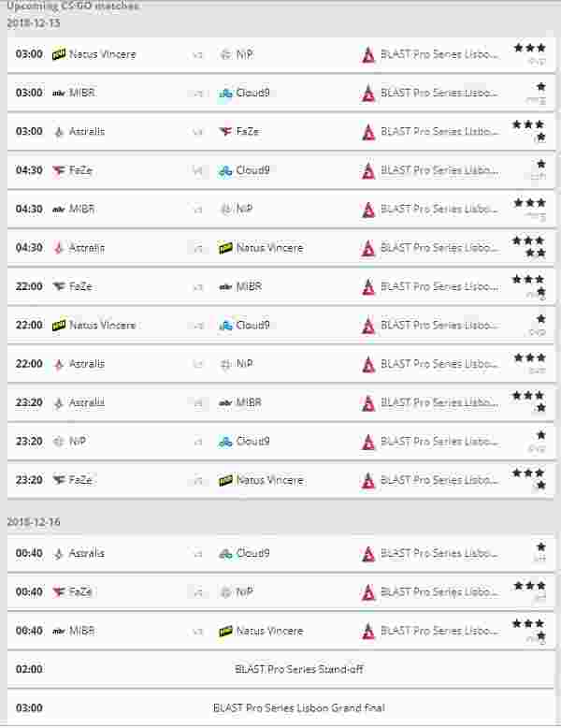Click Cloud9 logo in MIBR 03:00 match
Screen dimensions: 561x728
point(225,94)
